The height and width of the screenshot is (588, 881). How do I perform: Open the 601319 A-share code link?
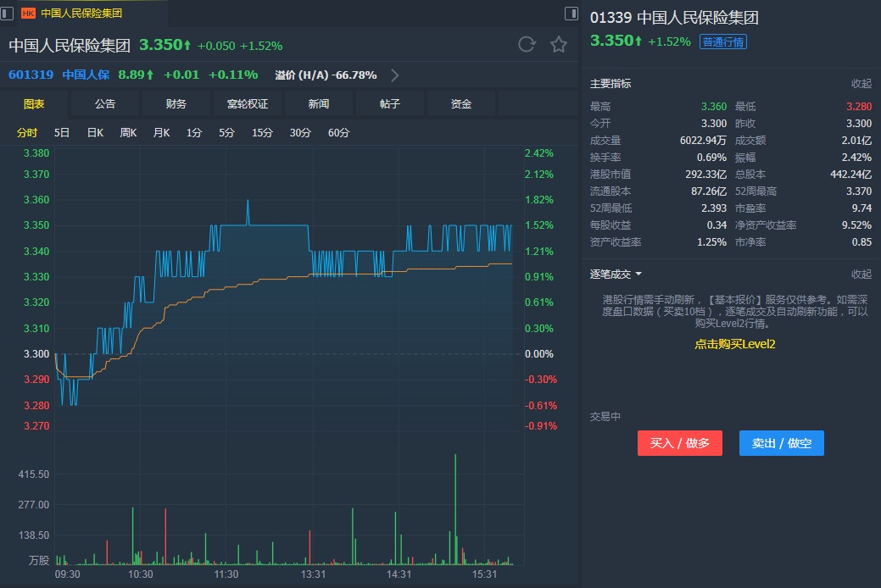point(31,75)
